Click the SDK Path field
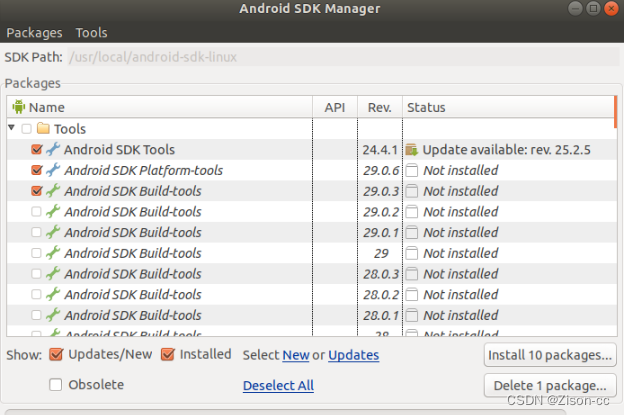 coord(344,57)
